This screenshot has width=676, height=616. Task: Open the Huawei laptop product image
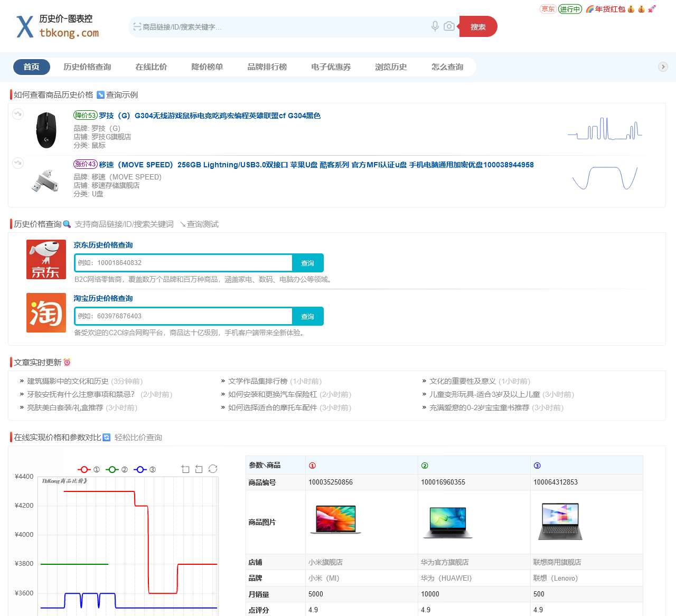tap(448, 522)
